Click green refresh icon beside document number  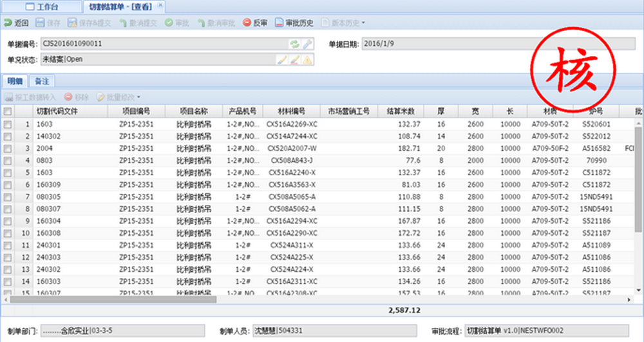(x=294, y=44)
